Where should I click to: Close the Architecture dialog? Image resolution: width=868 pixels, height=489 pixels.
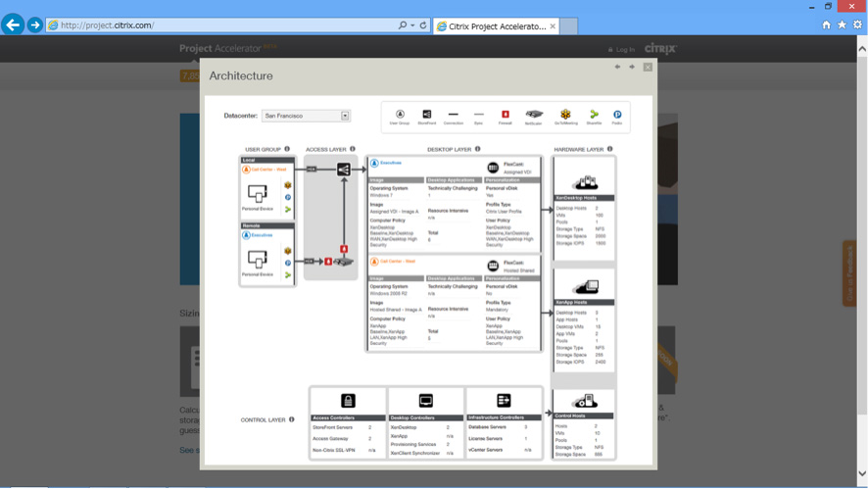pos(648,67)
